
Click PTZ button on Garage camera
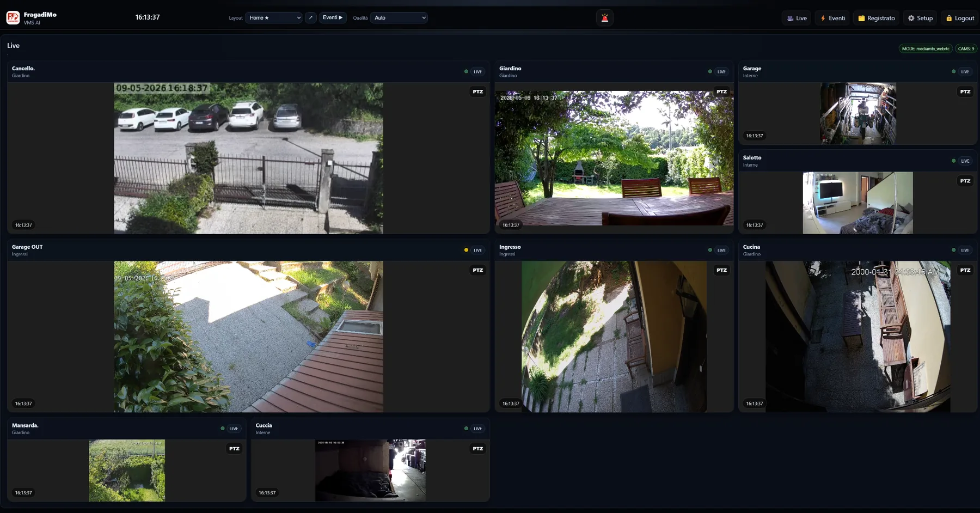(x=965, y=91)
